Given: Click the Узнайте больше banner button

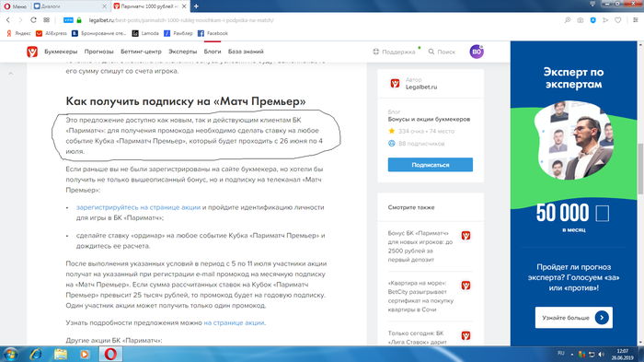Looking at the screenshot, I should click(573, 318).
